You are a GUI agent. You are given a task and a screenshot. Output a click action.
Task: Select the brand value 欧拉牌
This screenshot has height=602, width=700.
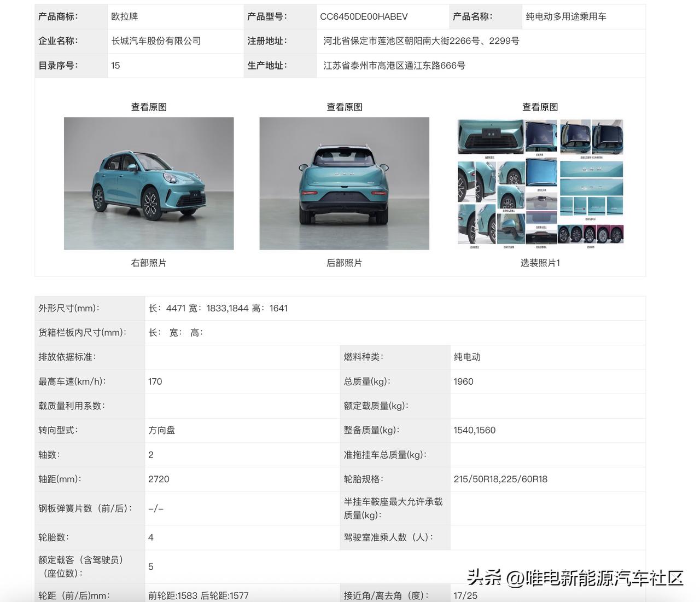(125, 16)
